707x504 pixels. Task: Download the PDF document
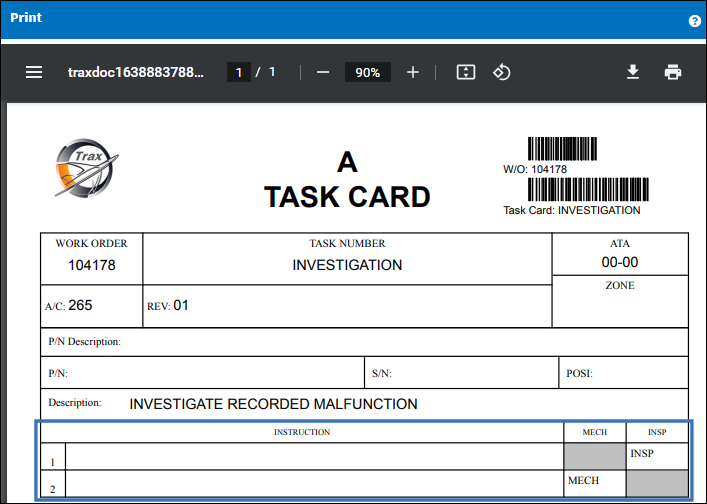(x=633, y=72)
